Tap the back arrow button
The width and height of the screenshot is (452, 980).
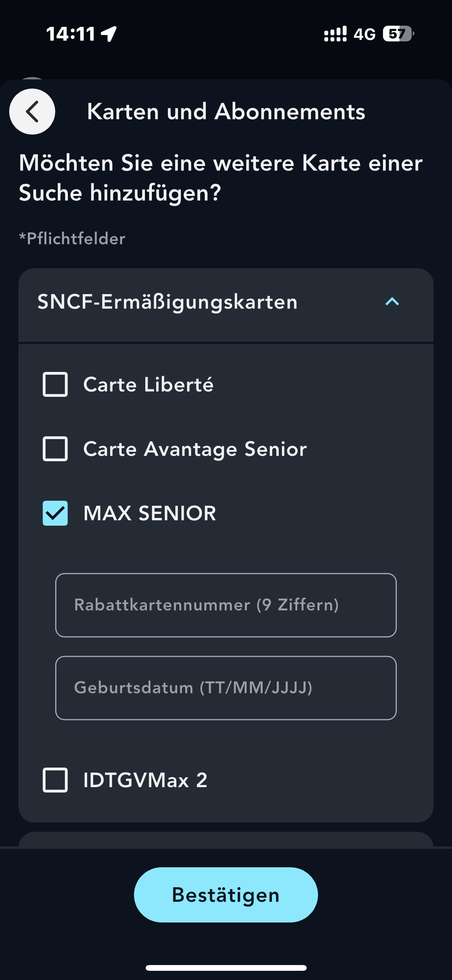(x=32, y=112)
